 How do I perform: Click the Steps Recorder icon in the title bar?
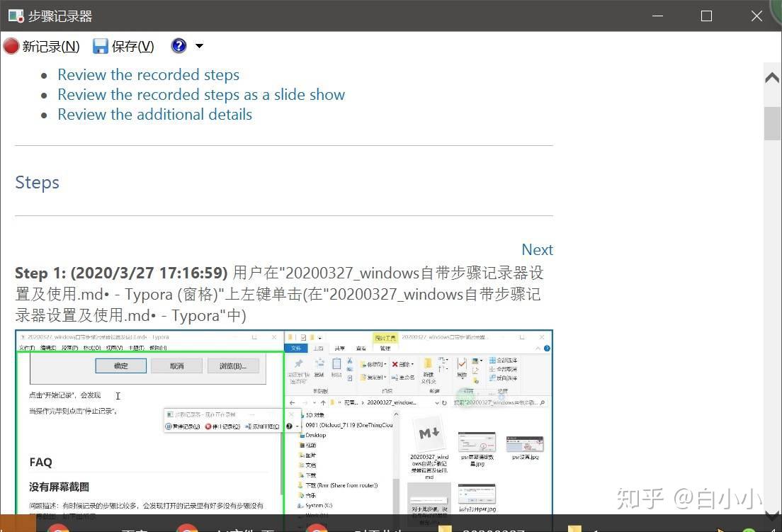[x=15, y=16]
